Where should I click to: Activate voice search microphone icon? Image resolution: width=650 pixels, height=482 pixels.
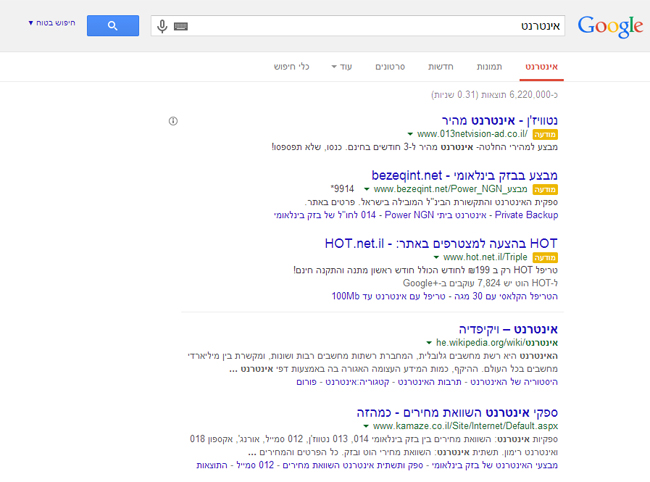tap(162, 26)
